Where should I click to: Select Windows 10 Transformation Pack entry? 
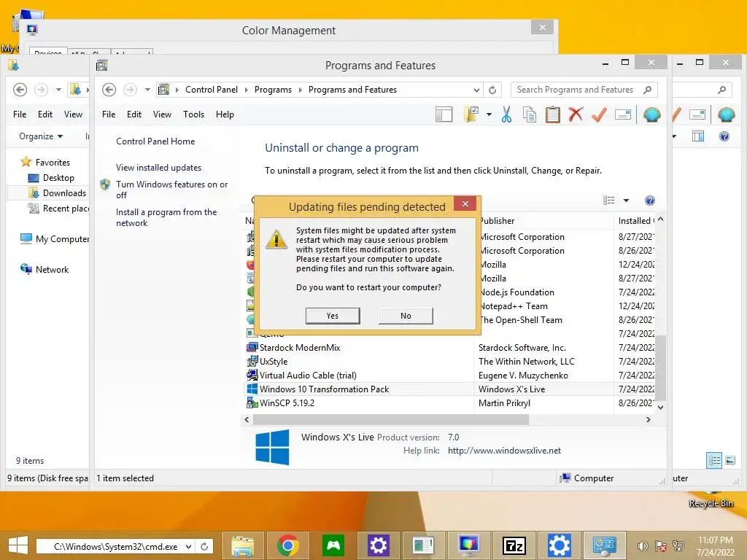[x=324, y=389]
